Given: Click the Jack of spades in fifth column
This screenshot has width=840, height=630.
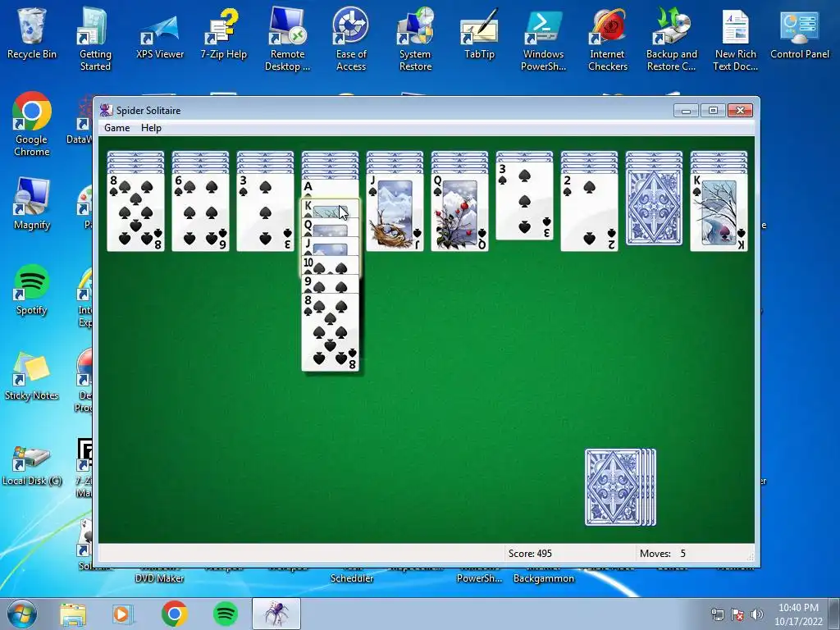Looking at the screenshot, I should click(x=395, y=212).
